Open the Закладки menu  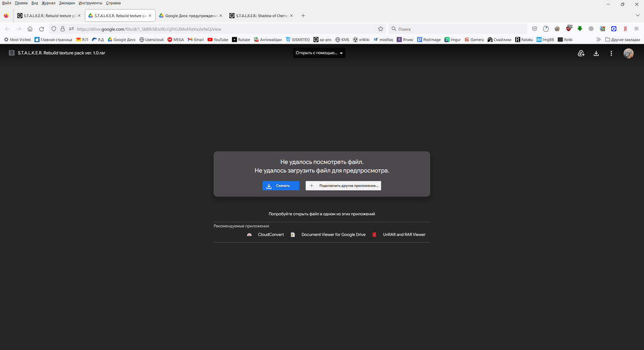coord(67,3)
